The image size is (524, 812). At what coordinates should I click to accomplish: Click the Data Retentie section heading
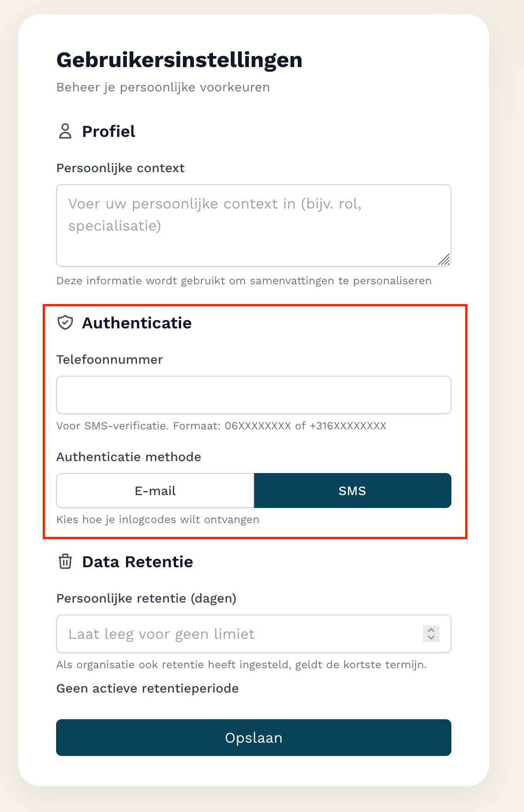pos(137,562)
